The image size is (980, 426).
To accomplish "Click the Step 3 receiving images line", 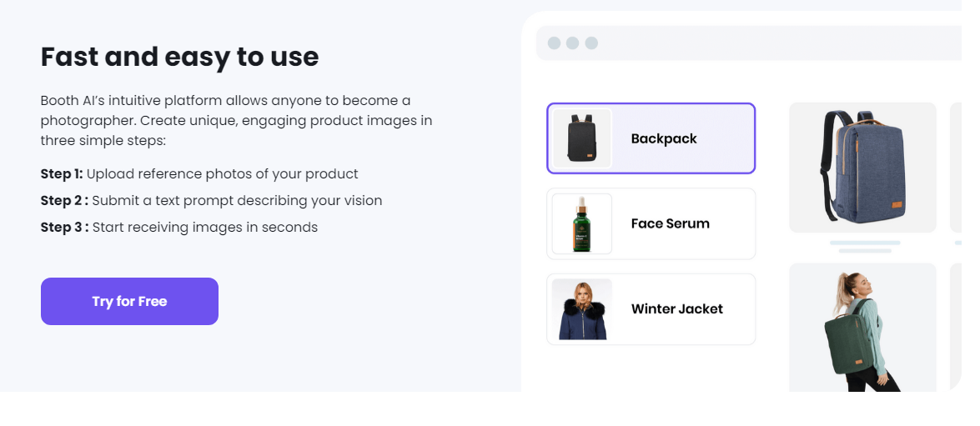I will pyautogui.click(x=179, y=228).
